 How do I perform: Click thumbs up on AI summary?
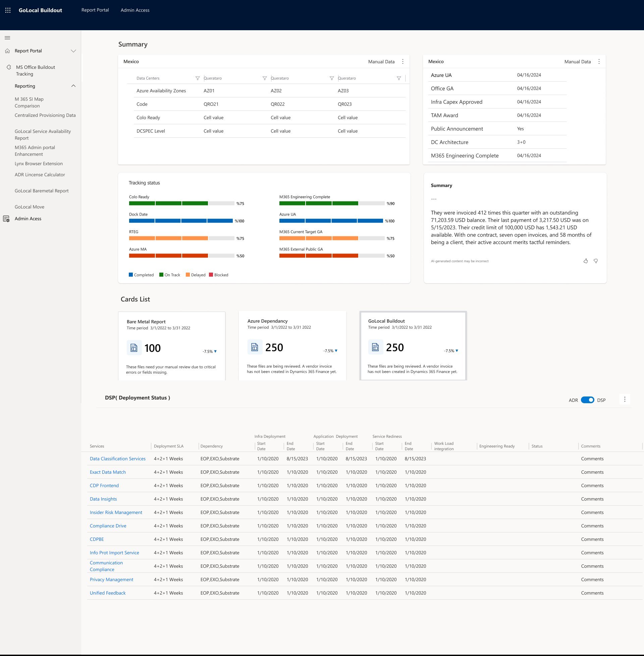pyautogui.click(x=586, y=261)
